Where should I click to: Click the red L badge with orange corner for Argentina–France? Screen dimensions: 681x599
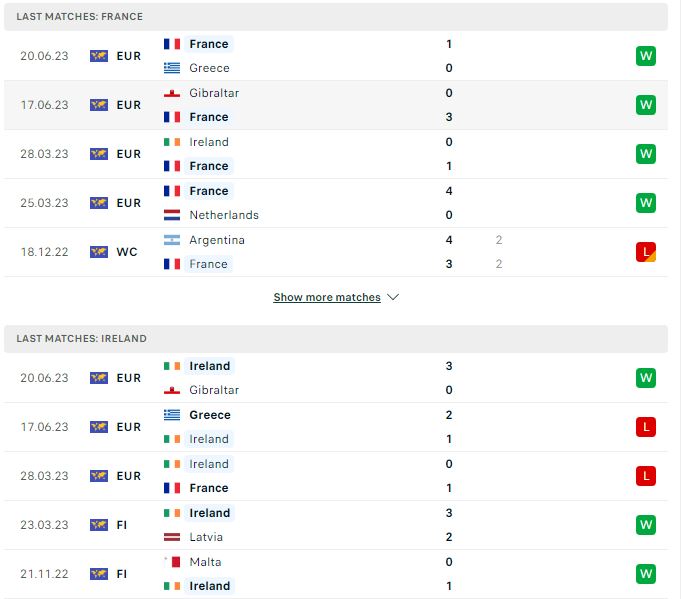coord(646,252)
